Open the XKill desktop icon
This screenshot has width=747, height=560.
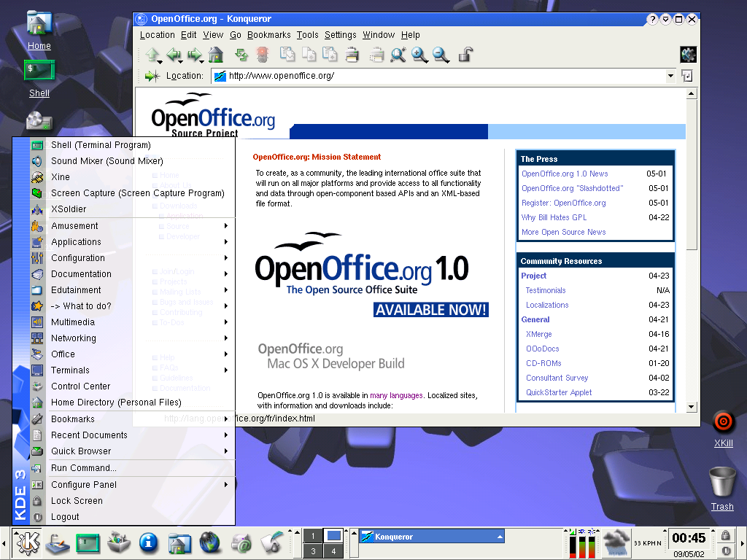tap(723, 429)
